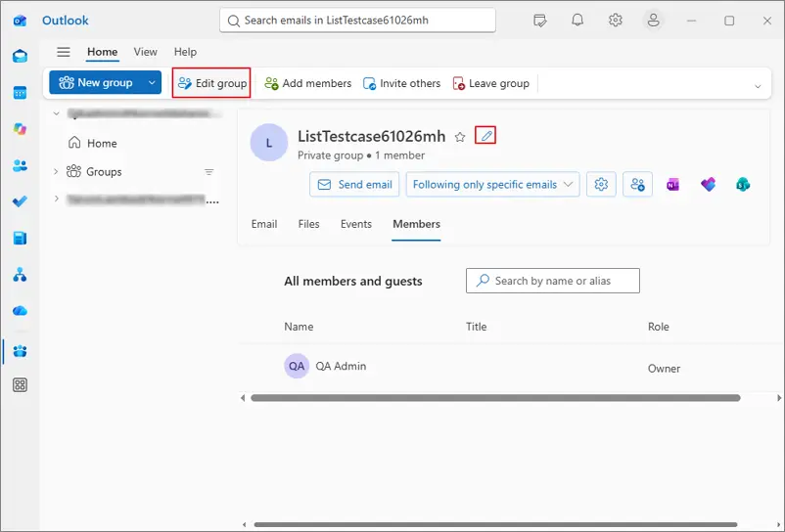Screen dimensions: 785x532
Task: Collapse the first blurred account node
Action: [57, 113]
